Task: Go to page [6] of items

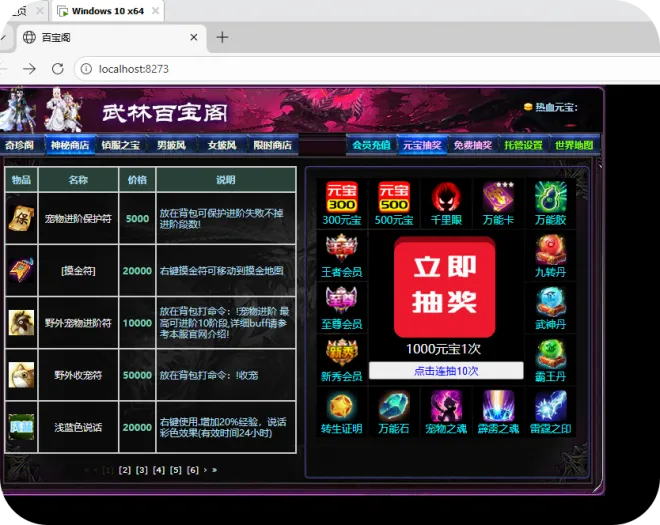Action: pos(193,470)
